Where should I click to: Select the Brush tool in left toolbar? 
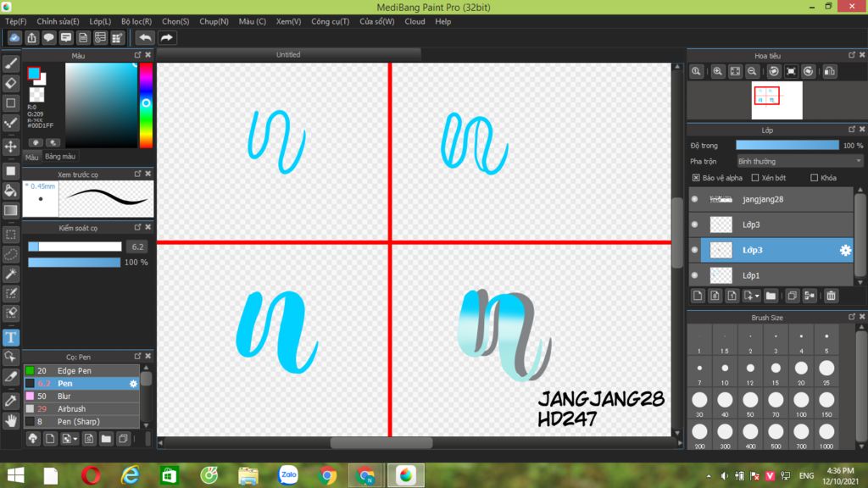[x=10, y=64]
